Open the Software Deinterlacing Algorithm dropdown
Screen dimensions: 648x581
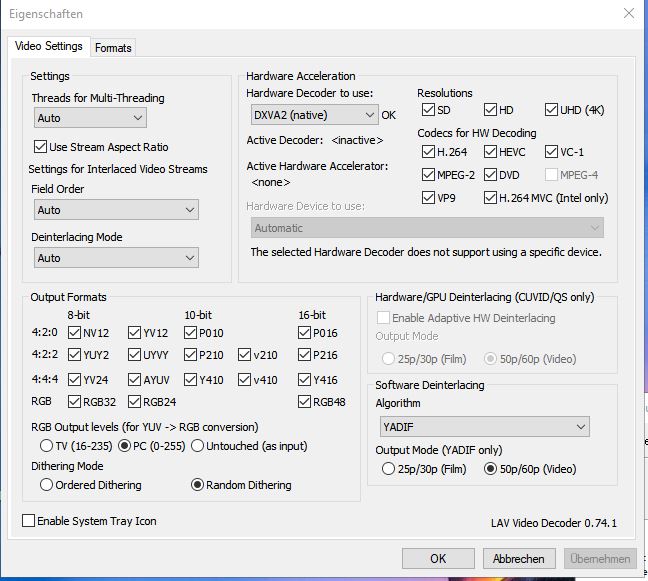481,427
